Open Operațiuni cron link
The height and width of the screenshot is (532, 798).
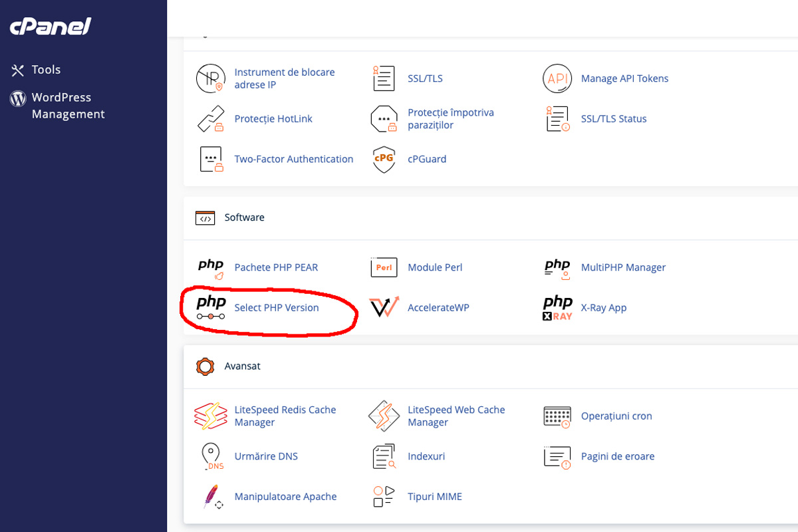tap(616, 416)
